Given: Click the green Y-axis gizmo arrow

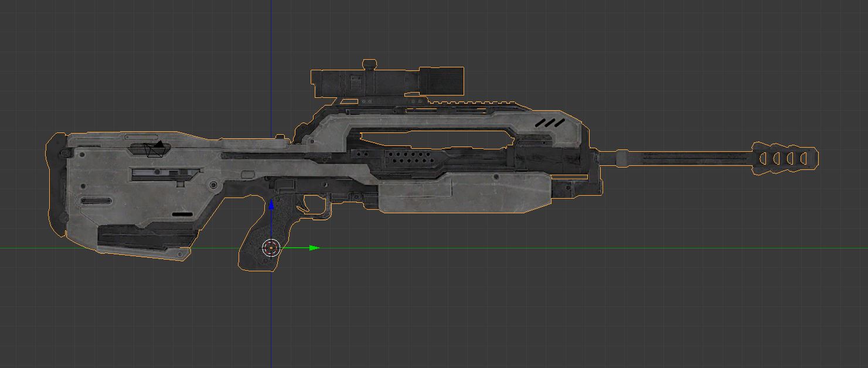Looking at the screenshot, I should click(314, 248).
